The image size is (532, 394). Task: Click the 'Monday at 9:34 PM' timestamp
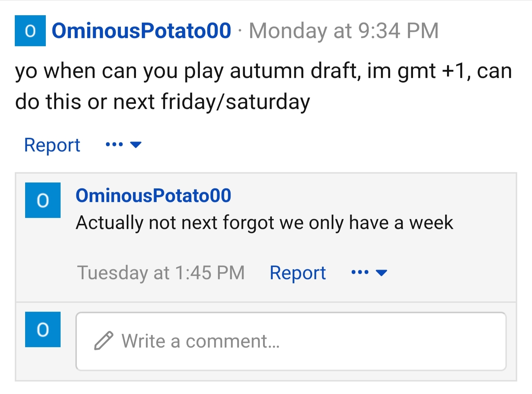344,31
